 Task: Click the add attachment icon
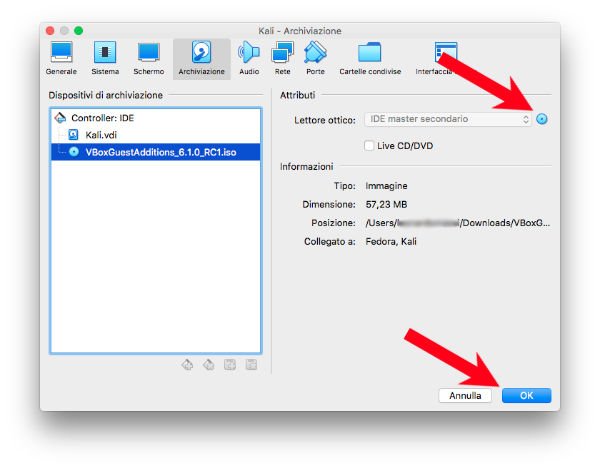tap(230, 365)
